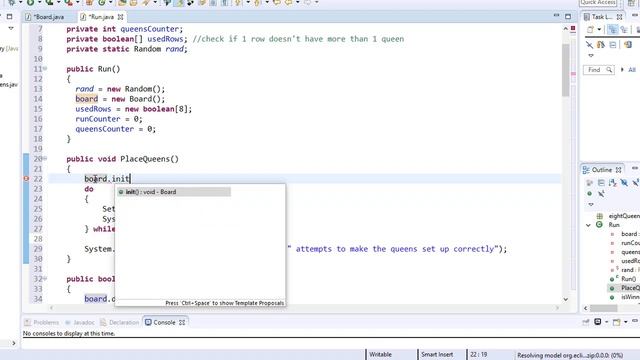Select the Outline view tab
This screenshot has width=640, height=360.
click(x=602, y=169)
